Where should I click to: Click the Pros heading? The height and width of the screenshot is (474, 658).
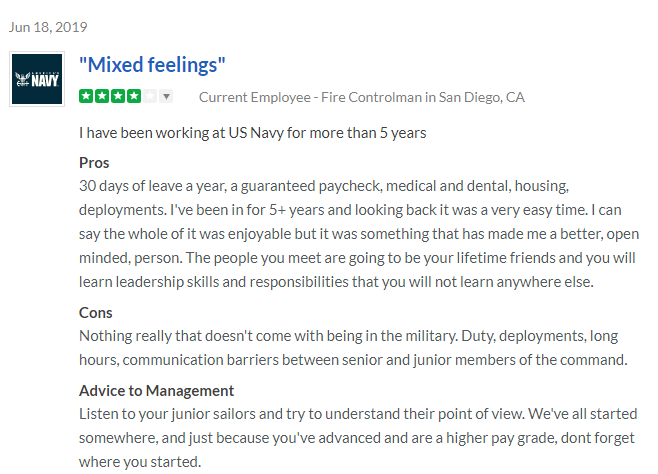point(94,162)
